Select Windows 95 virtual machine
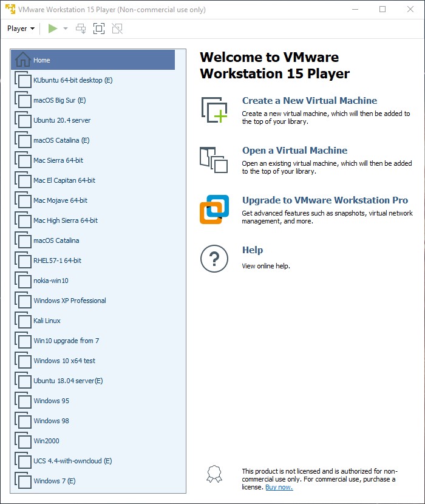The height and width of the screenshot is (504, 425). click(x=93, y=401)
